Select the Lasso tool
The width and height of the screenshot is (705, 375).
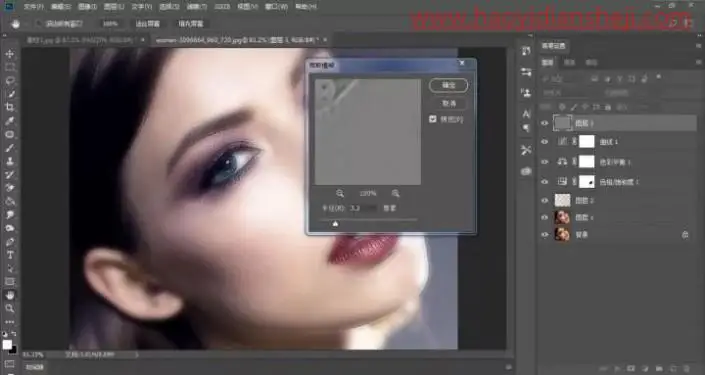(x=9, y=81)
